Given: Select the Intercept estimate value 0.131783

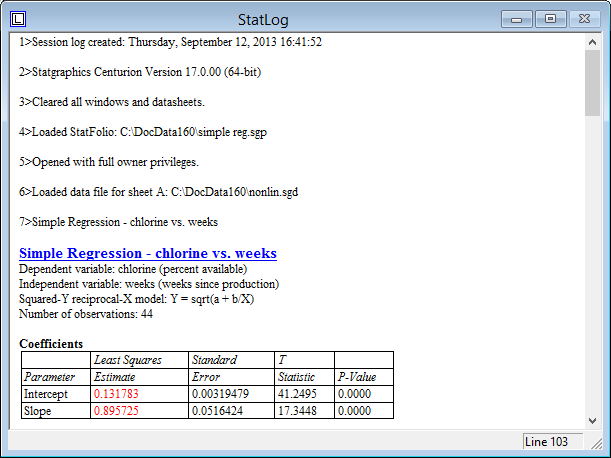Looking at the screenshot, I should click(115, 395).
